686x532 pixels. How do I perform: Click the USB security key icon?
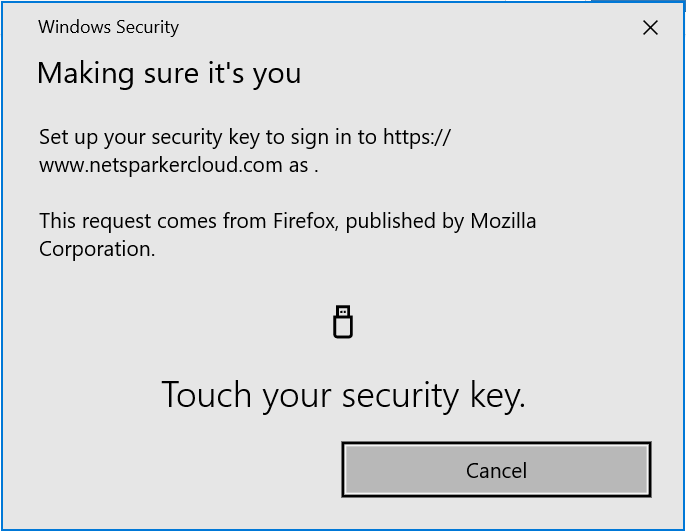point(343,322)
